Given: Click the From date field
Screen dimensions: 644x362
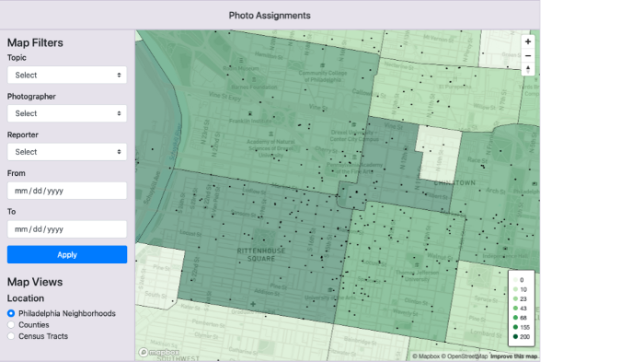Looking at the screenshot, I should point(67,191).
